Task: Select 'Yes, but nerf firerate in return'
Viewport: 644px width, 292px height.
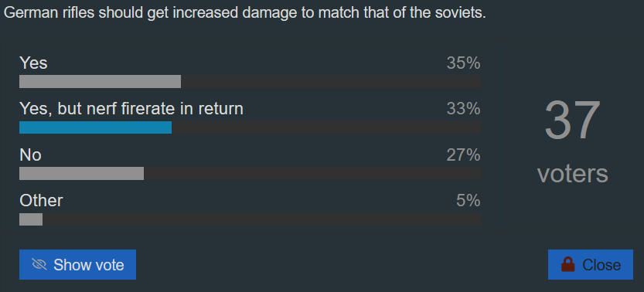Action: point(131,109)
